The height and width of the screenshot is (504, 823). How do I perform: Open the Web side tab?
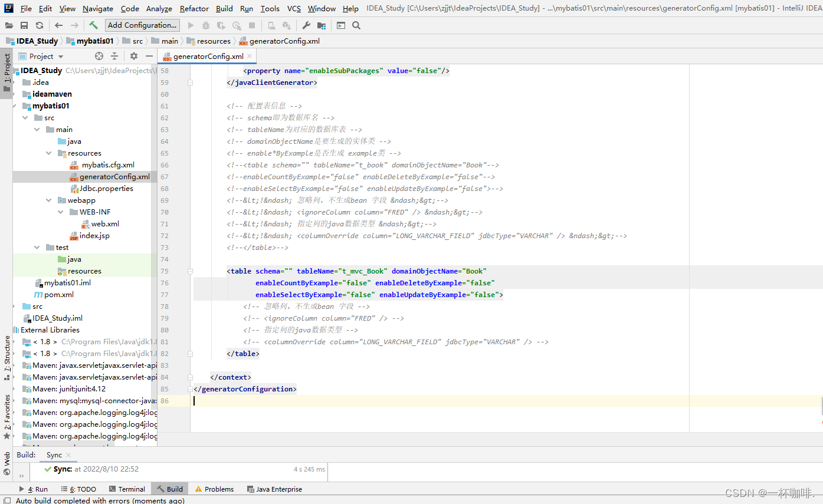click(x=6, y=463)
